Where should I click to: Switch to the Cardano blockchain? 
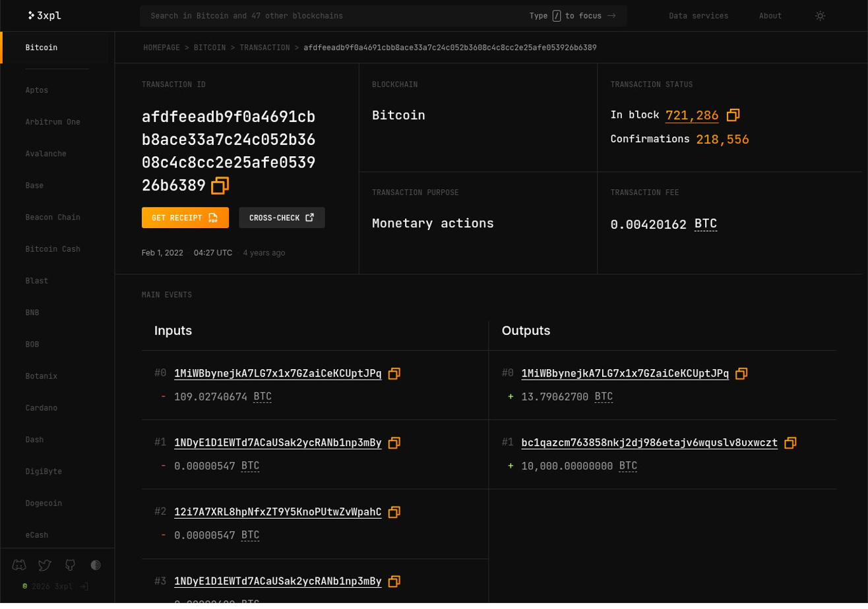[x=41, y=407]
